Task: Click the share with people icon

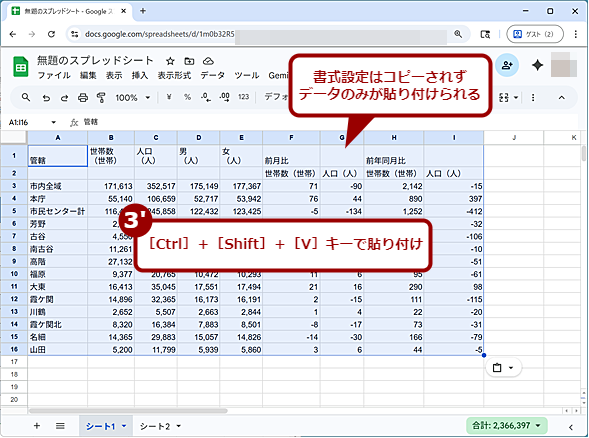Action: [x=507, y=65]
